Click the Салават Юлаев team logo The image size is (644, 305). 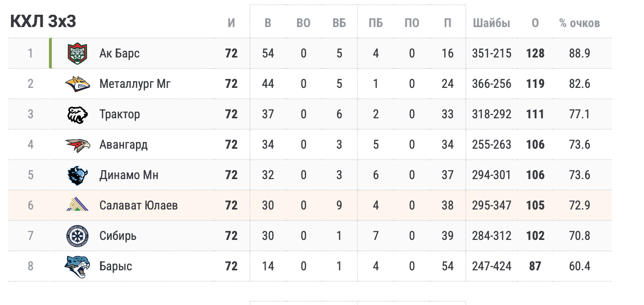pos(77,205)
